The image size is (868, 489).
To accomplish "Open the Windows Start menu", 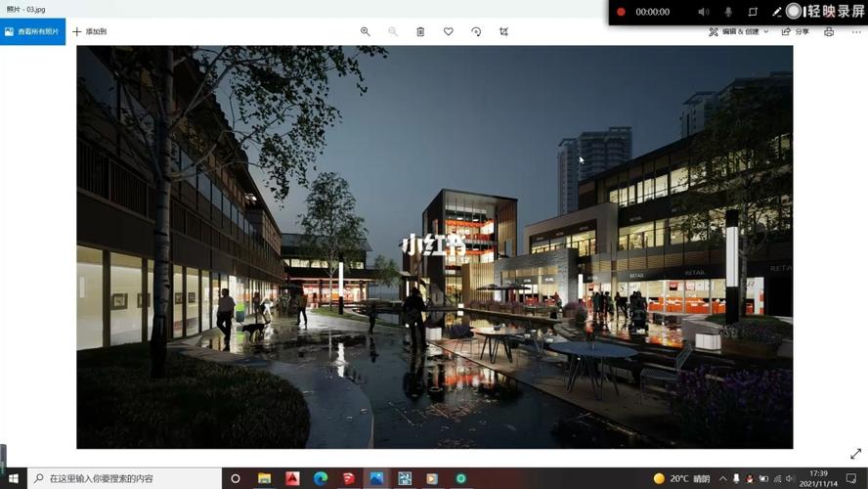I will pos(14,478).
